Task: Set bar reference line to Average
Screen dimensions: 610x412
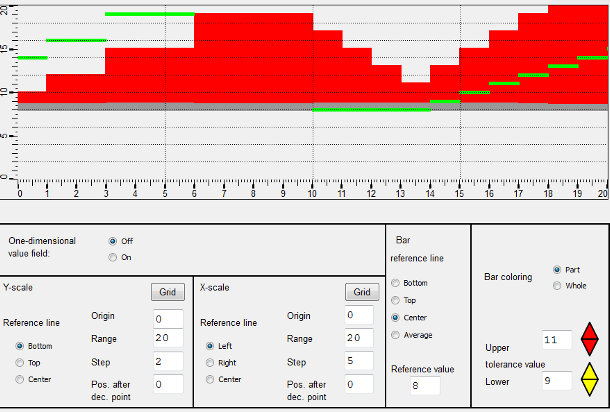Action: point(396,334)
